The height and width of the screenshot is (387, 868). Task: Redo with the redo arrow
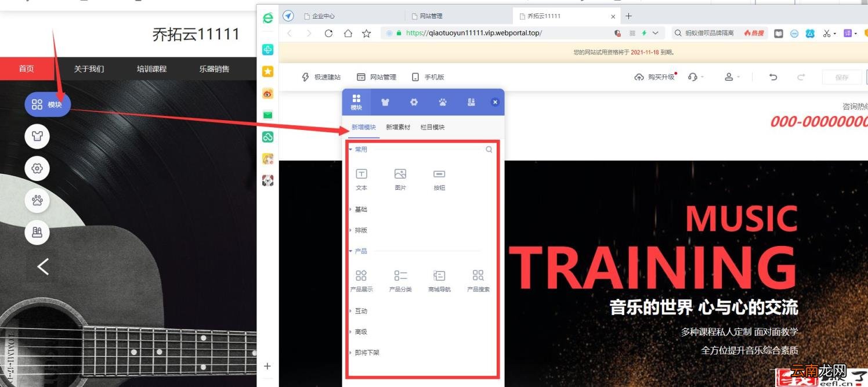click(801, 77)
